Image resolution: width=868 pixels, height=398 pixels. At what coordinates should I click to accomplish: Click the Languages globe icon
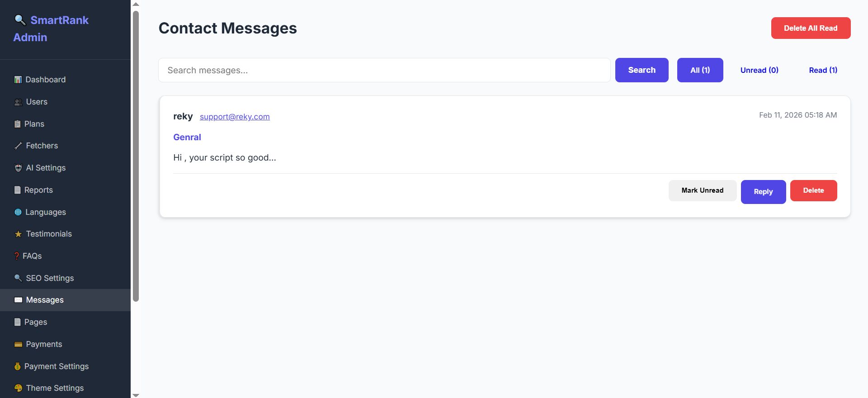click(18, 212)
